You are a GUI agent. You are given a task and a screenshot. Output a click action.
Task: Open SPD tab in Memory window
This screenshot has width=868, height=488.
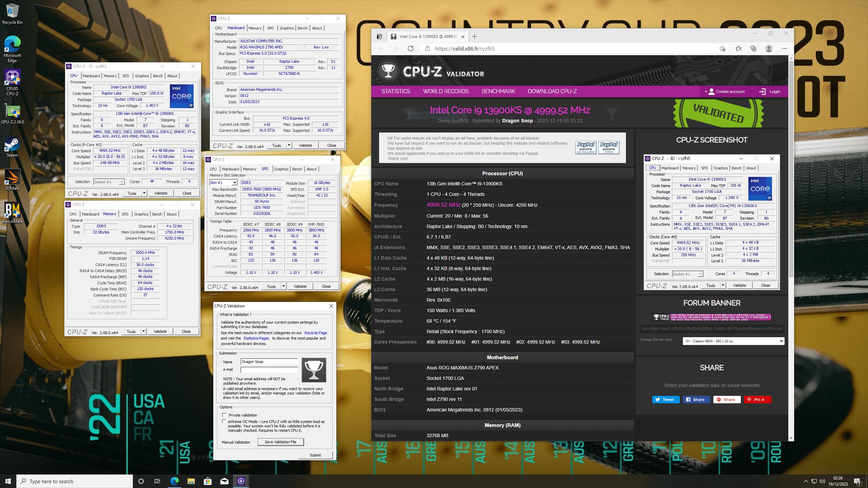(x=125, y=214)
